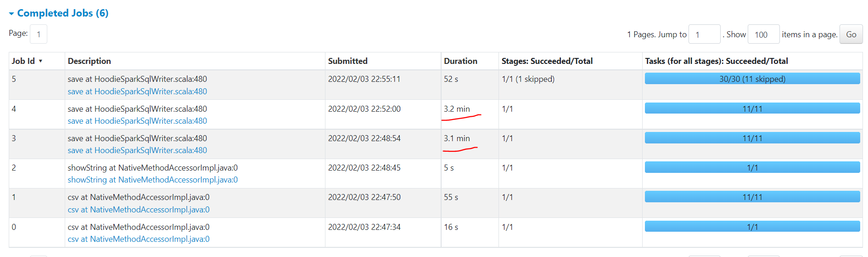Select submitted time 2022/02/03 22:52:00

[364, 109]
